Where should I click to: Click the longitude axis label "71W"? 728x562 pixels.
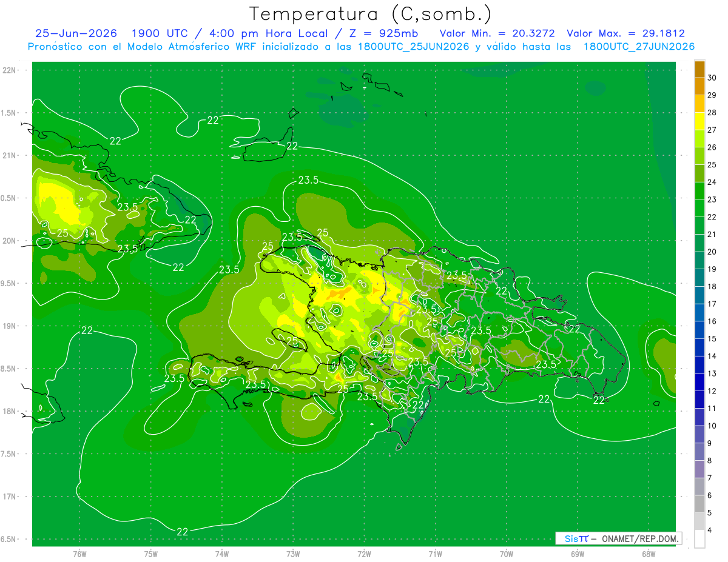pyautogui.click(x=435, y=554)
